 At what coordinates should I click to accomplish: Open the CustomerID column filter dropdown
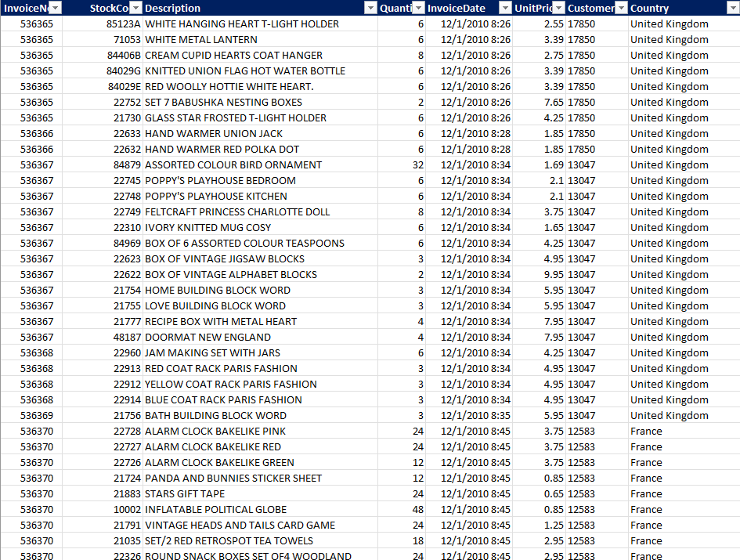[x=621, y=8]
